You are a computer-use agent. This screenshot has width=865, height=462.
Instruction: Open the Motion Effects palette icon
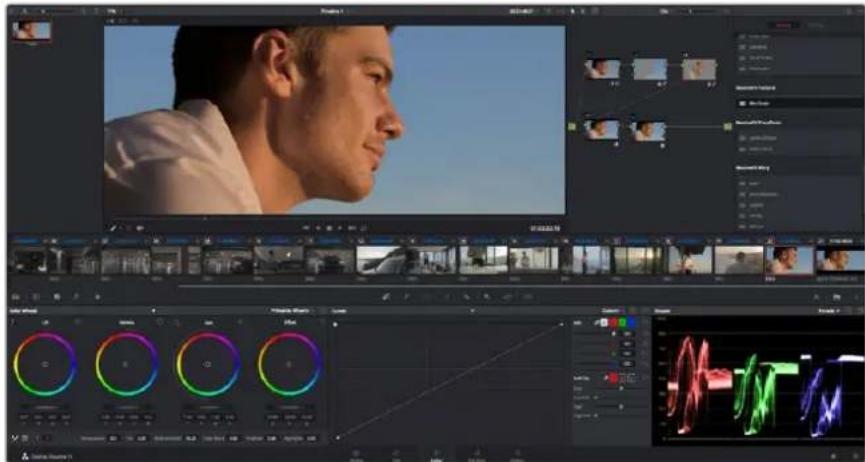tap(97, 297)
